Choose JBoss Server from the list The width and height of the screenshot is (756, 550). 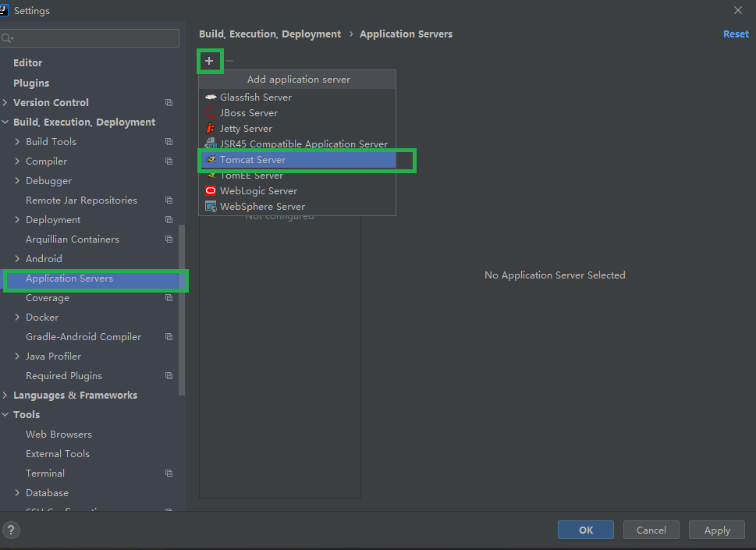297,113
